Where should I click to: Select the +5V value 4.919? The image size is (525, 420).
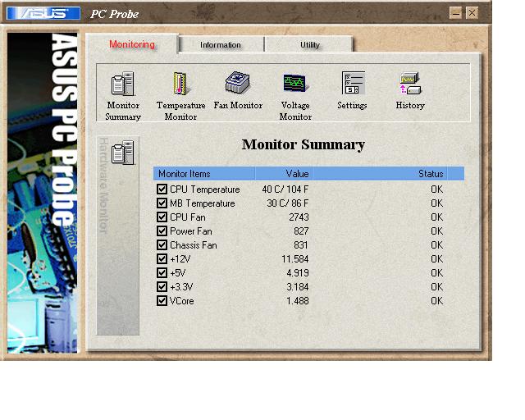[x=297, y=273]
